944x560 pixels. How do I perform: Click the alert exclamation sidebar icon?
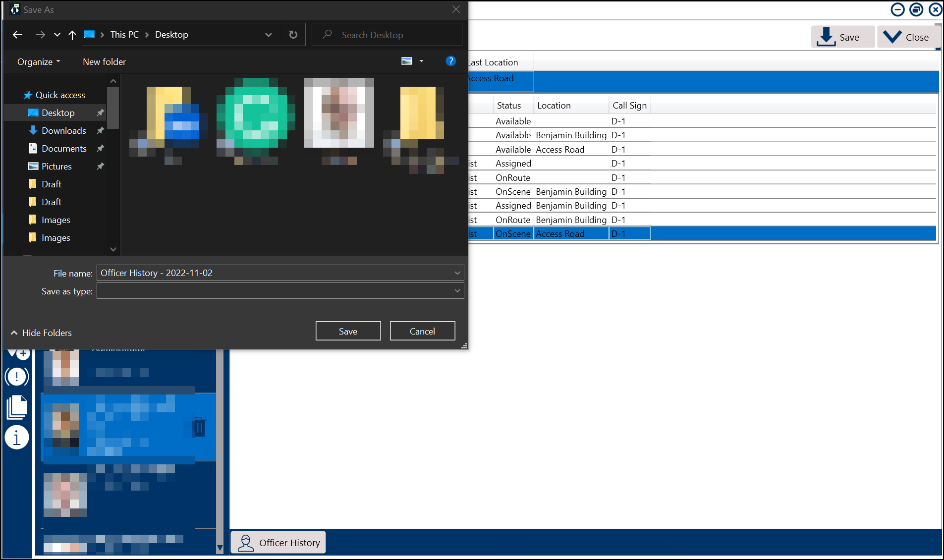coord(17,377)
